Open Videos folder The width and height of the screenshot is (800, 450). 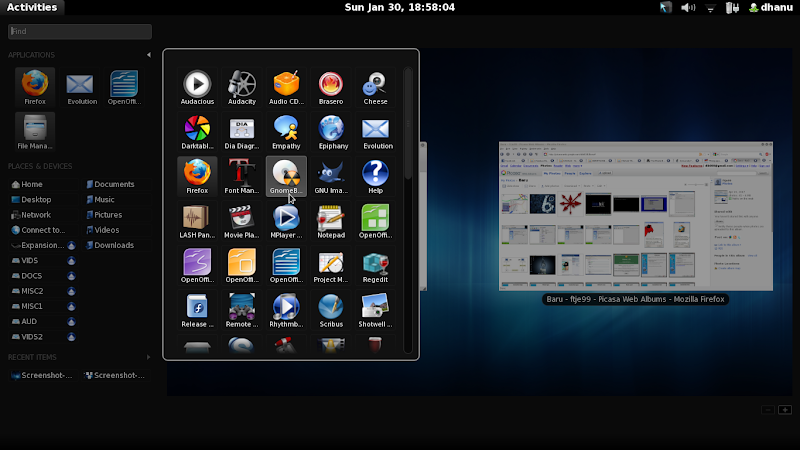[103, 230]
